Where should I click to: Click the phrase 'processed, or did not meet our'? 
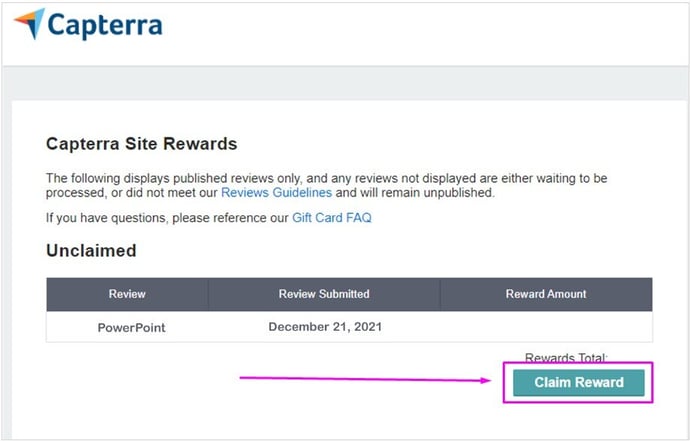point(132,193)
